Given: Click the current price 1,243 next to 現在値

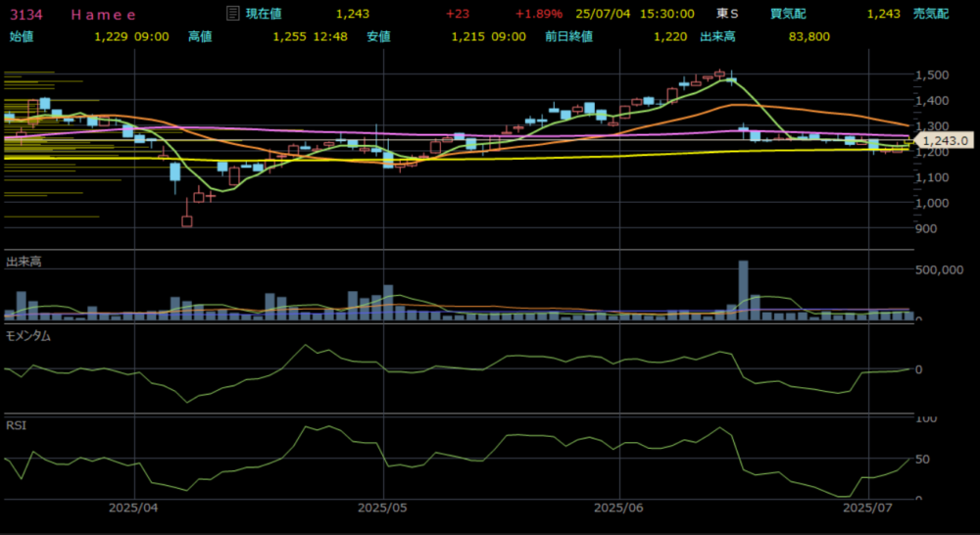Looking at the screenshot, I should (x=353, y=14).
